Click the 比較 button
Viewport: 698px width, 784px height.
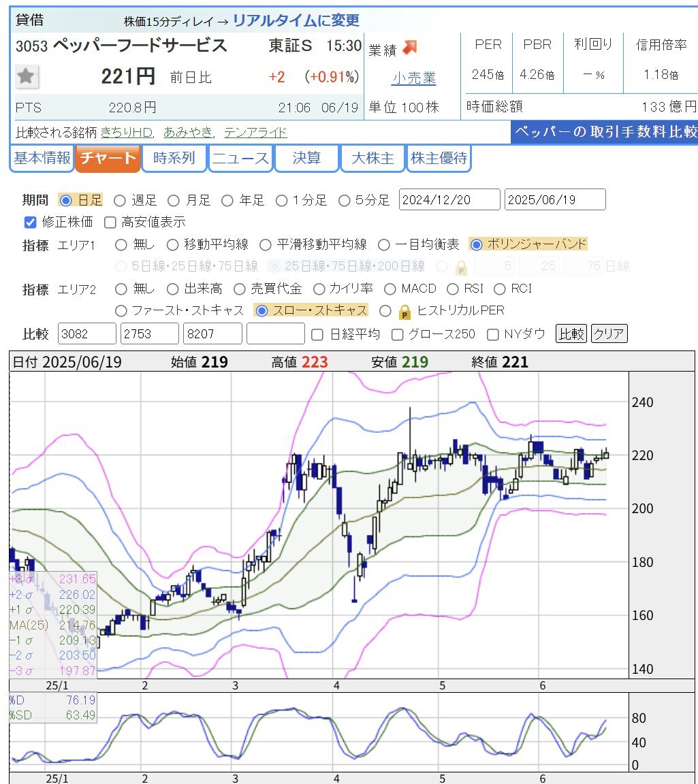[571, 333]
